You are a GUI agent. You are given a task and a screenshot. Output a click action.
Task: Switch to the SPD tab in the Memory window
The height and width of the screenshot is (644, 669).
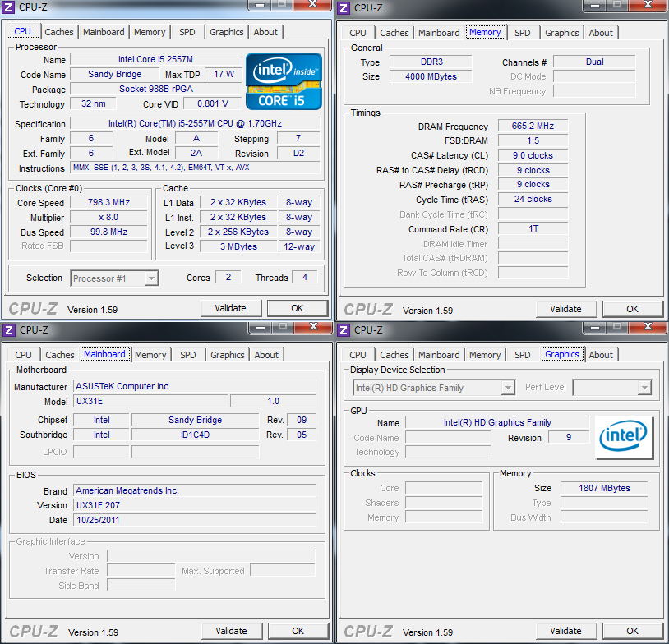point(522,32)
